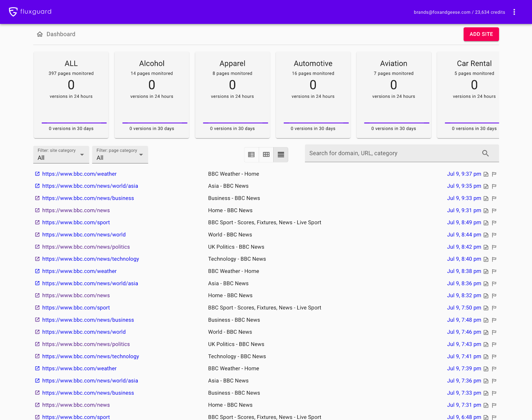
Task: Click document icon beside Jul 9, 9:37 pm
Action: click(x=486, y=174)
